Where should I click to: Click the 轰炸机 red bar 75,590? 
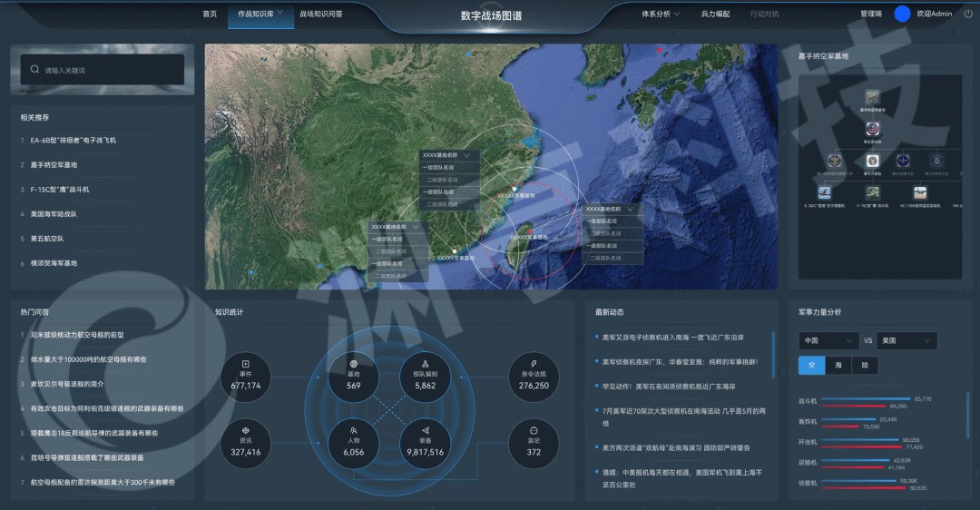click(840, 427)
